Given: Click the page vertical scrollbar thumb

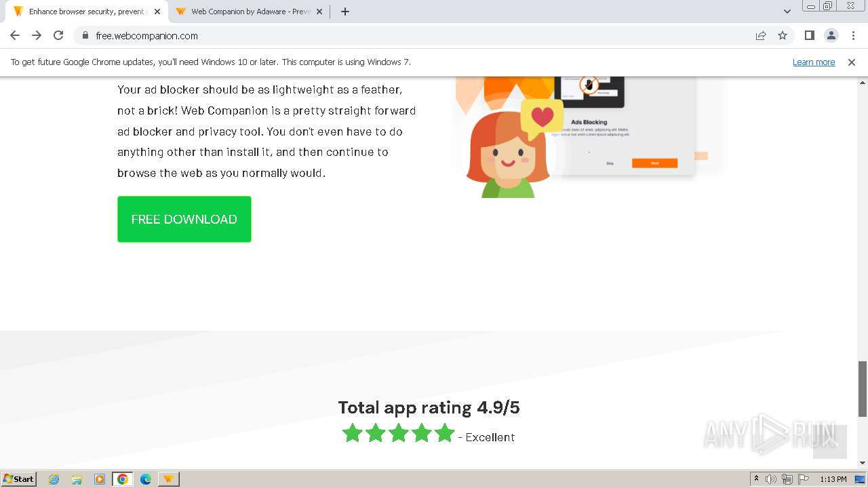Looking at the screenshot, I should click(x=863, y=389).
